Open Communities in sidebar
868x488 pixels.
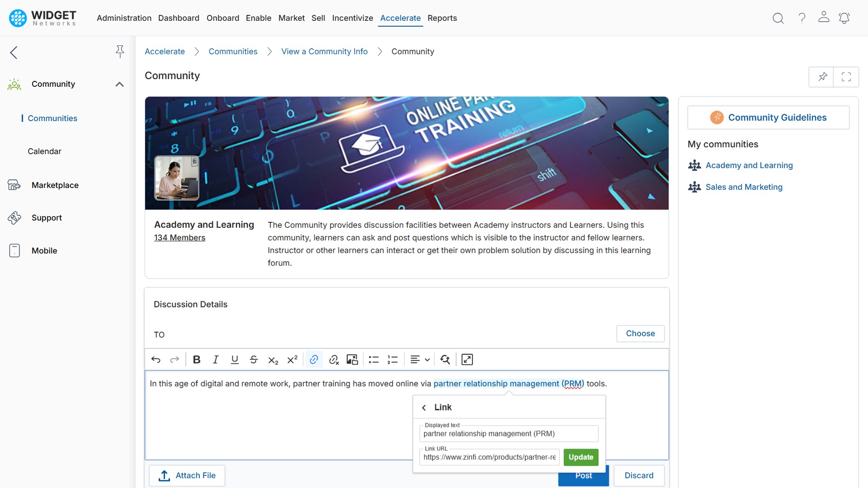click(52, 118)
